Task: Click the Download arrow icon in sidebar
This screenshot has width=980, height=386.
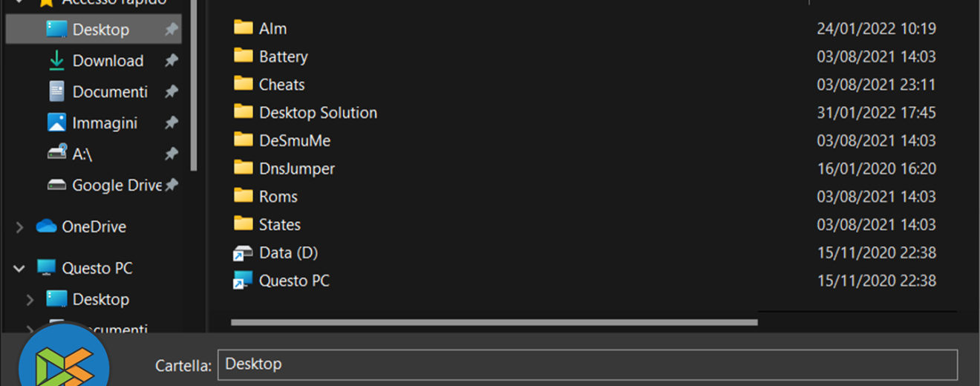Action: click(x=56, y=61)
